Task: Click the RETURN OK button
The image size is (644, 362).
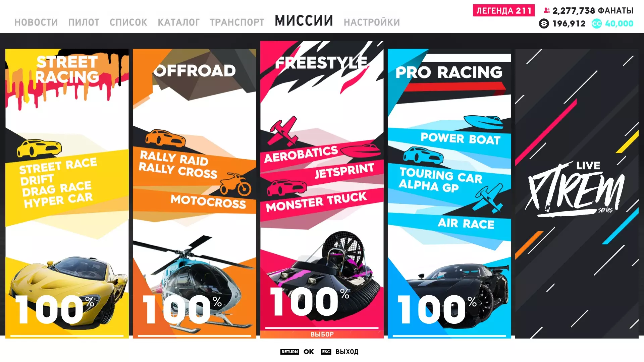Action: point(297,352)
